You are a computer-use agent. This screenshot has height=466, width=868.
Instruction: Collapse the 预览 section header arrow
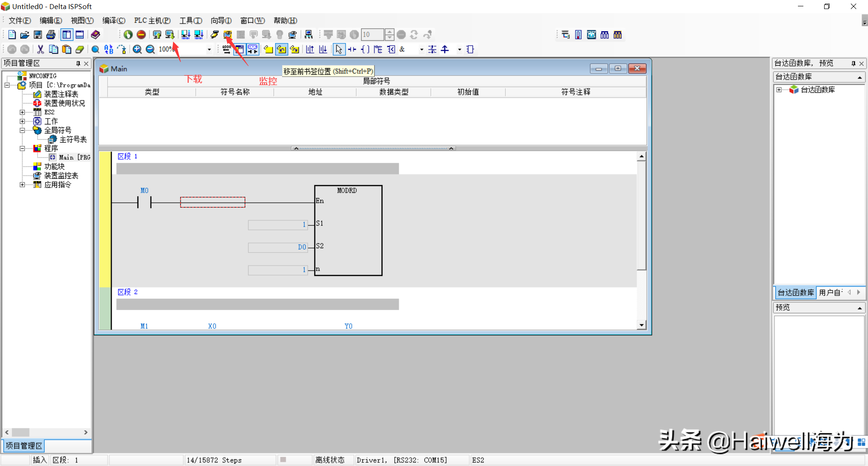[859, 308]
